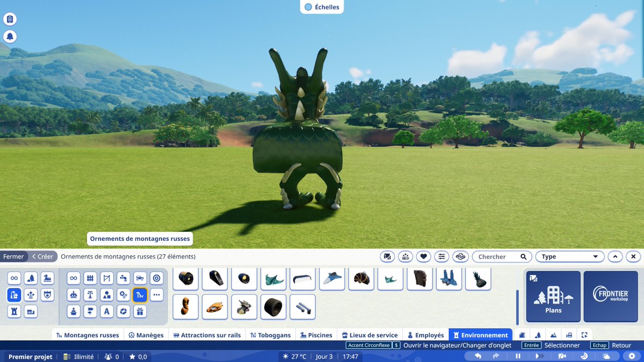Click the Chercher search field
Screen dimensions: 644x362
(x=502, y=257)
